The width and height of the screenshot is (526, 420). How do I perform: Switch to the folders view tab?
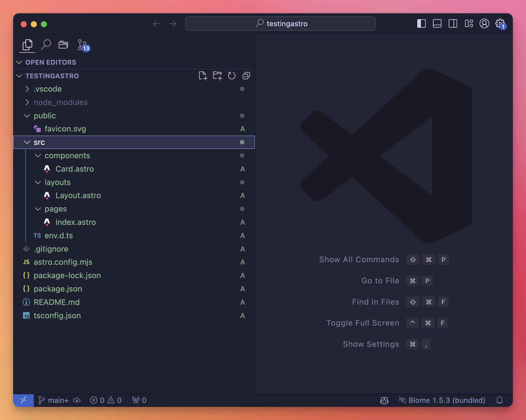tap(63, 45)
